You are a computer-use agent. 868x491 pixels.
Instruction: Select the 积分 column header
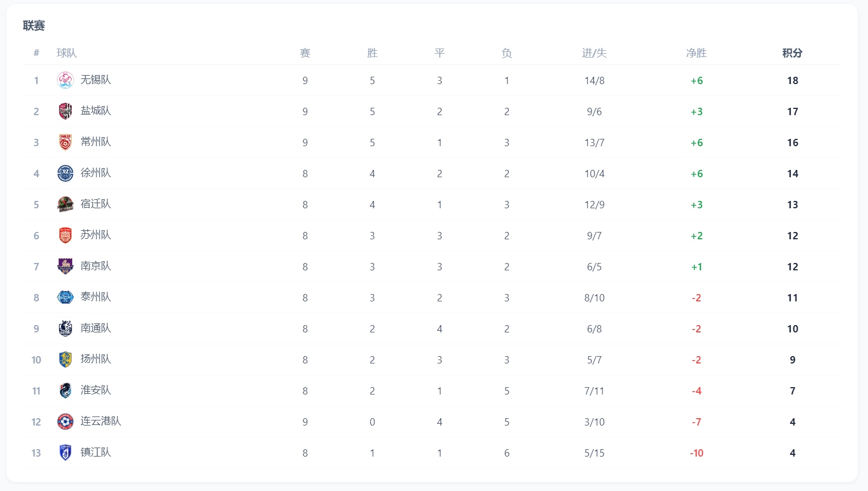[792, 53]
